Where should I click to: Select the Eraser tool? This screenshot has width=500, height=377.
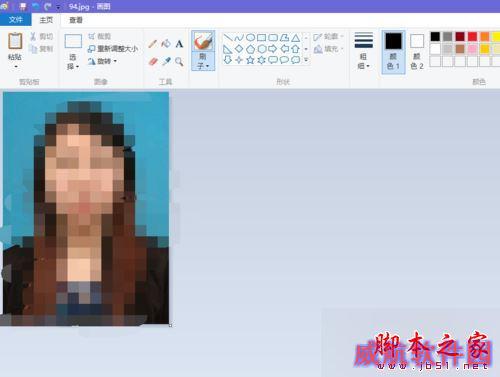(x=153, y=62)
